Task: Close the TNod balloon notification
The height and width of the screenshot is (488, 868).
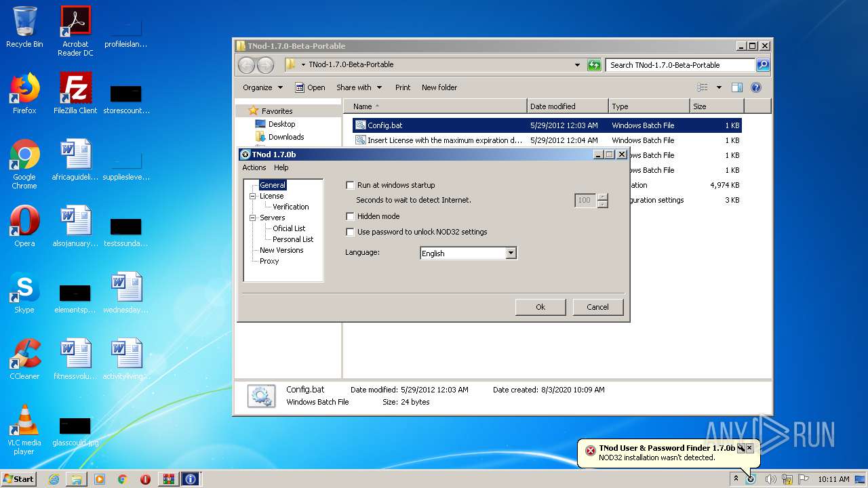Action: [749, 448]
